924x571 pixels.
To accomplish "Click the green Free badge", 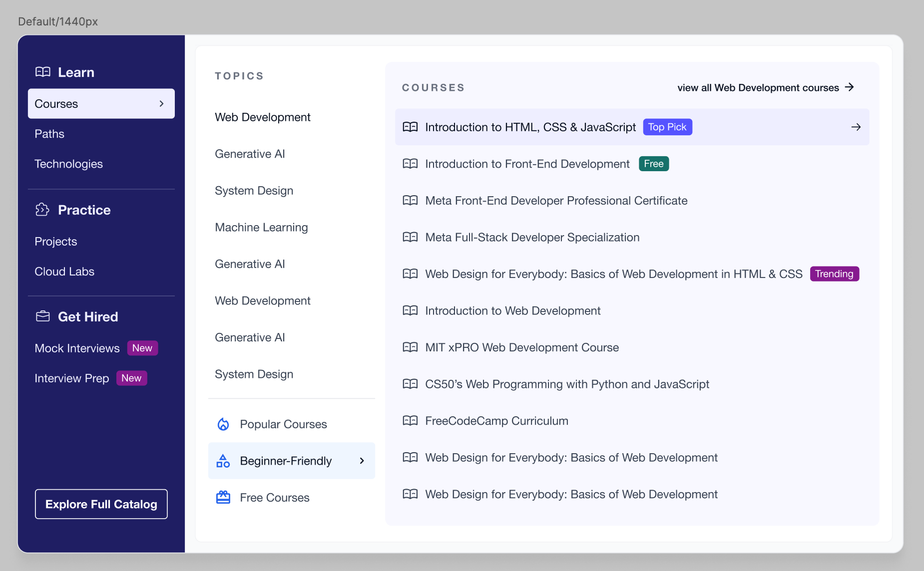I will (654, 164).
